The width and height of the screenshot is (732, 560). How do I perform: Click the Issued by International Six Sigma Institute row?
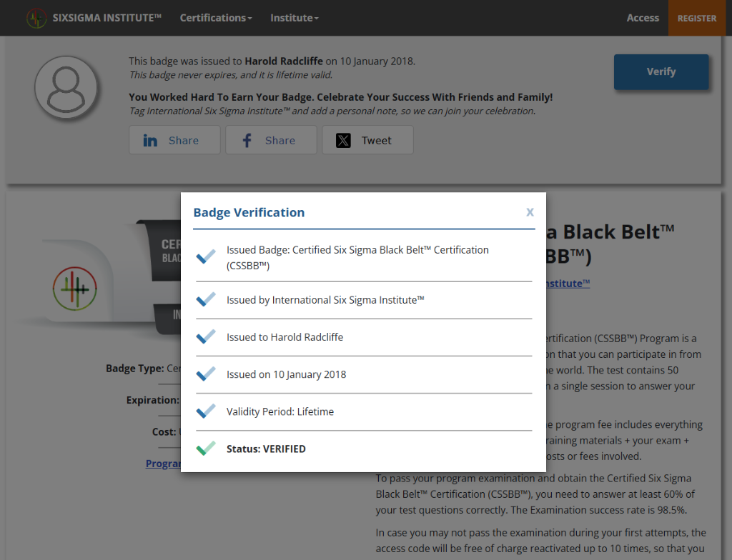click(x=325, y=300)
